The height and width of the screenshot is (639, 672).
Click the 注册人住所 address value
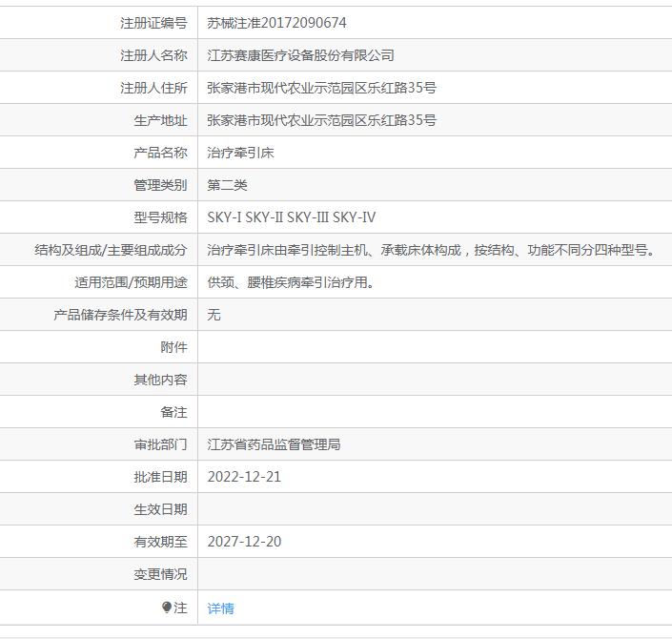322,88
